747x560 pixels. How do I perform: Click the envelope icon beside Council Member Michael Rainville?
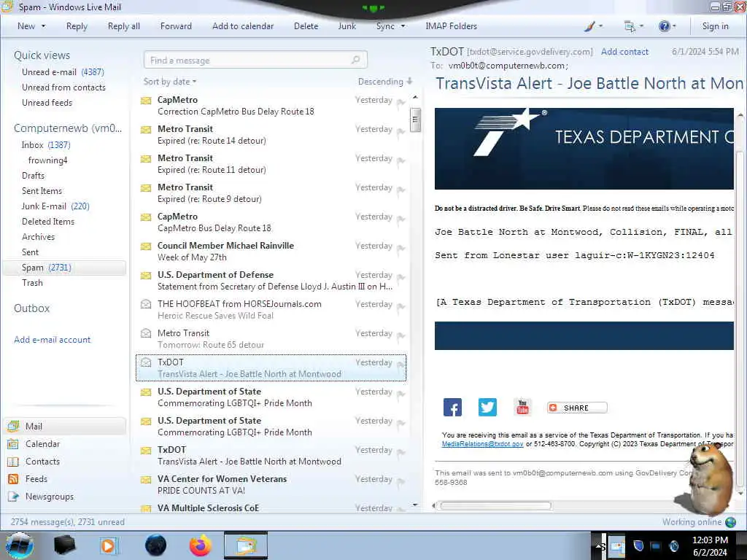[146, 246]
